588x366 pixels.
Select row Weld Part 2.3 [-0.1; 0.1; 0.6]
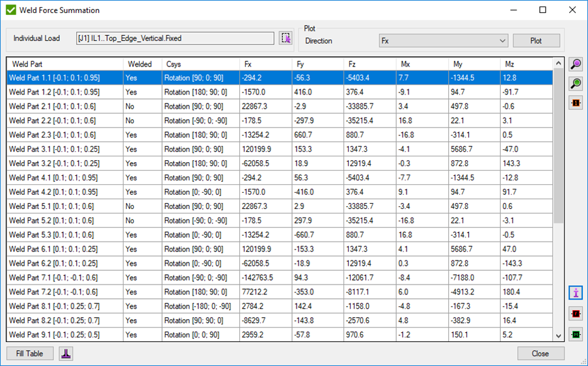point(280,135)
